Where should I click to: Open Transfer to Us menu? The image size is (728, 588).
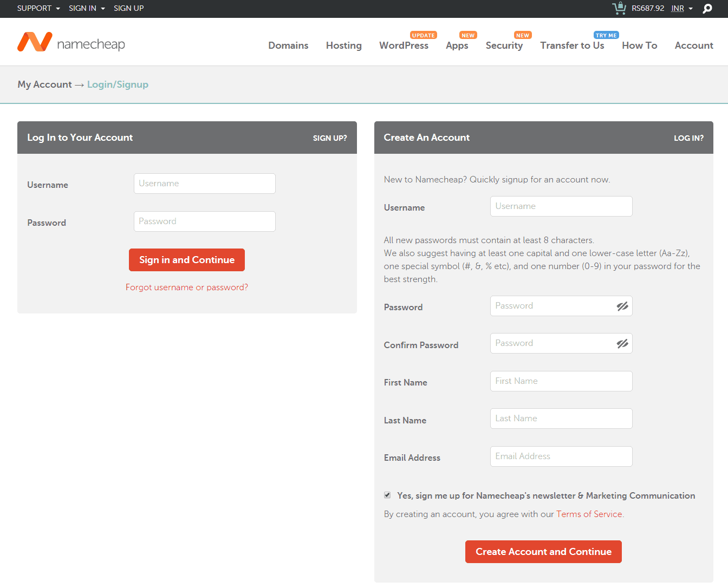coord(572,45)
